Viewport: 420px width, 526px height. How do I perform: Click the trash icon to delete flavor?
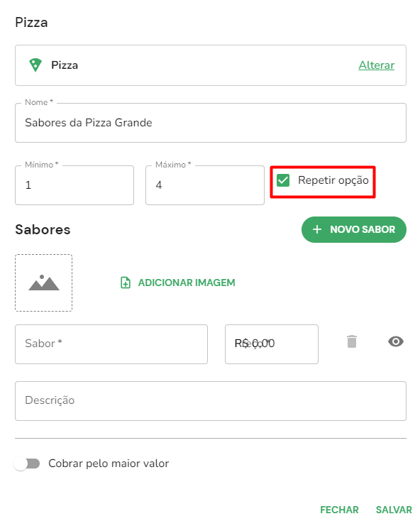click(x=352, y=341)
